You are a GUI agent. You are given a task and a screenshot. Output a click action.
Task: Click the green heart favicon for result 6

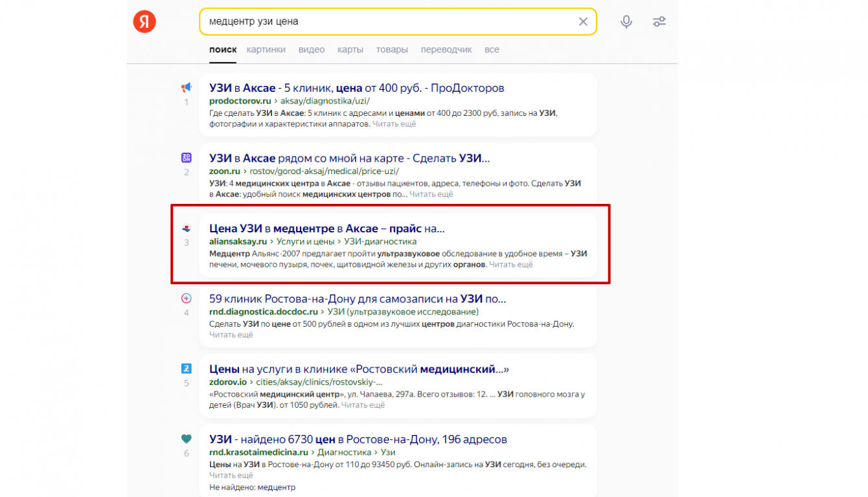click(187, 439)
